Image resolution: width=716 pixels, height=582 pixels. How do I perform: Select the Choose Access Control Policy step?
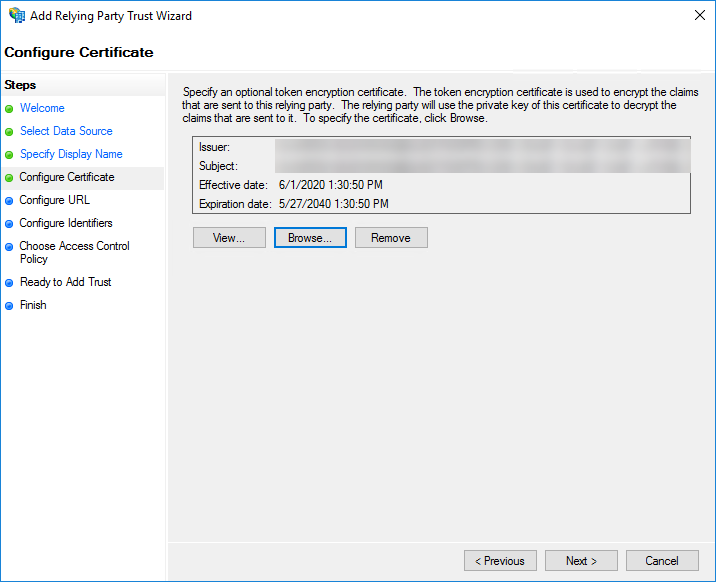(74, 252)
